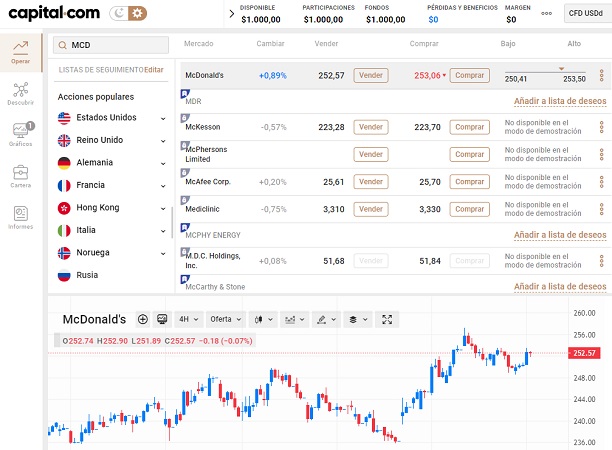Open the CFD USDd account selector

(x=587, y=13)
